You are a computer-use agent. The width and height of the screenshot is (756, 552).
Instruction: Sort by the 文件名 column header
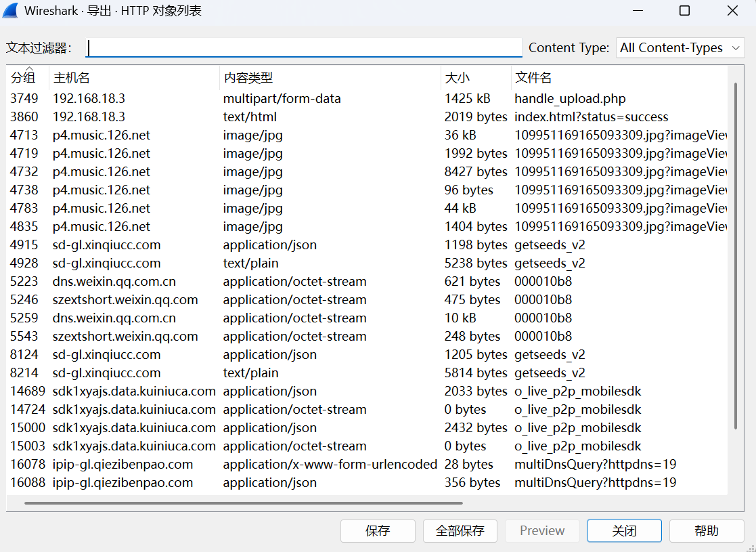pos(533,78)
